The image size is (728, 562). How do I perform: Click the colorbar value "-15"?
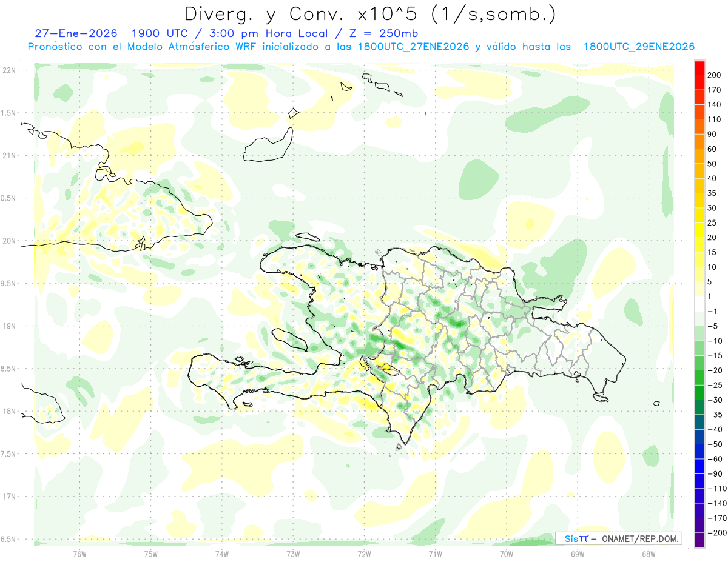(x=715, y=356)
